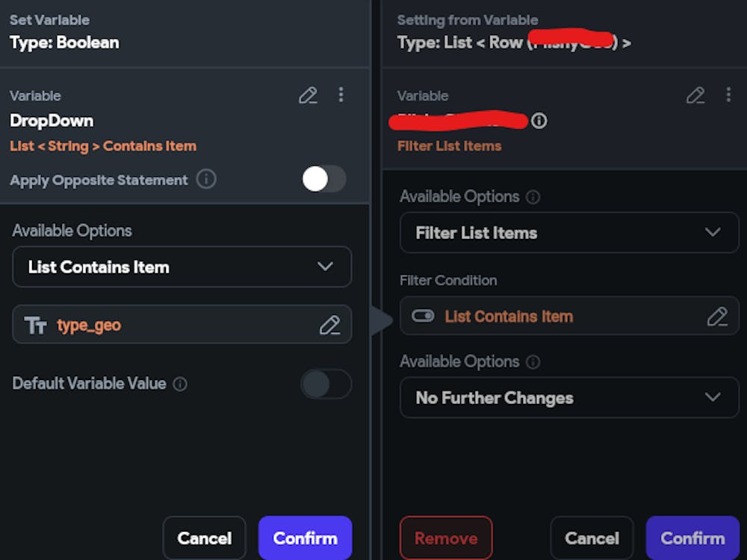Click info icon next to redacted variable name
747x560 pixels.
click(539, 120)
